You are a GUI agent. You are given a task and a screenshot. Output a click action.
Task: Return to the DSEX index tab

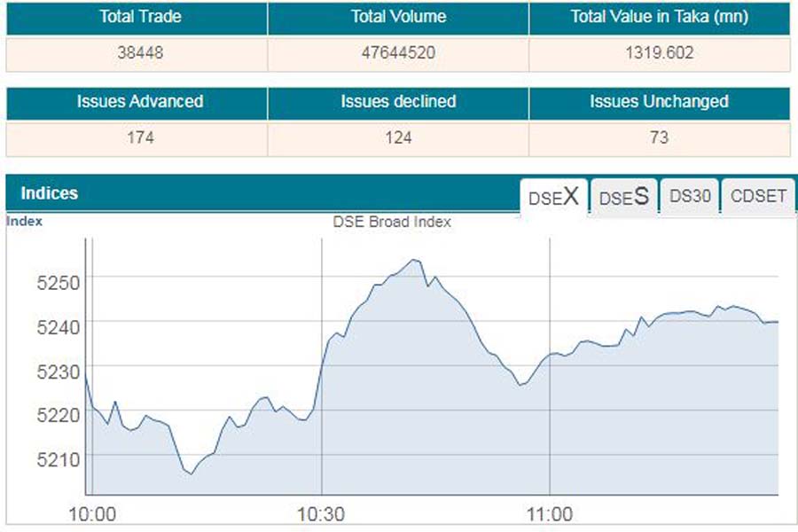point(554,194)
